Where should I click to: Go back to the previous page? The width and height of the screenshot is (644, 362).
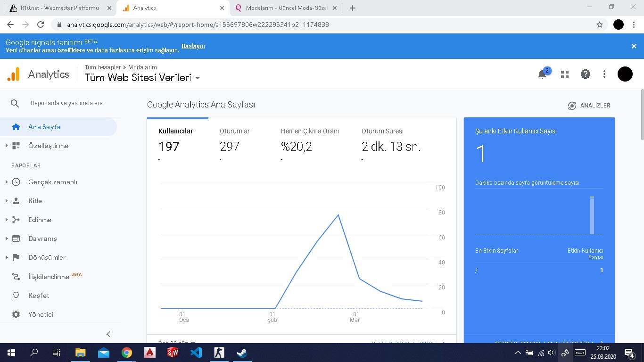[x=10, y=25]
